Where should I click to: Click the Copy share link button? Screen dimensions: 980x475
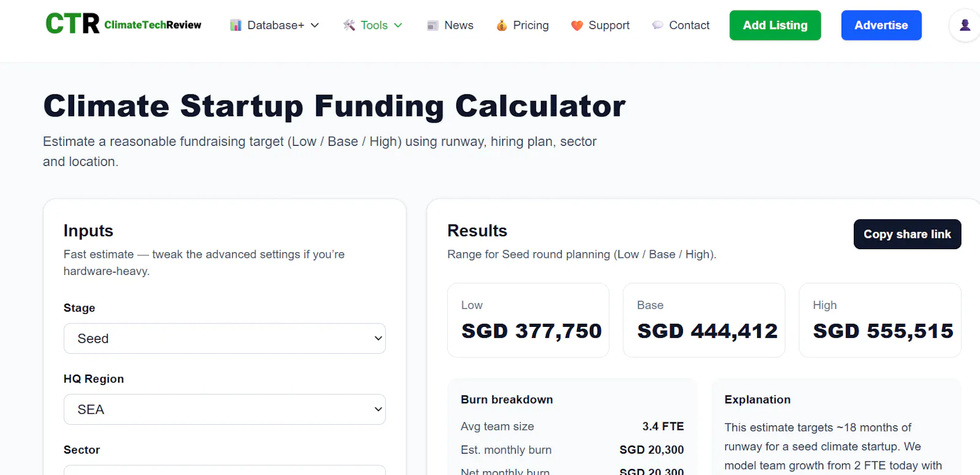908,234
